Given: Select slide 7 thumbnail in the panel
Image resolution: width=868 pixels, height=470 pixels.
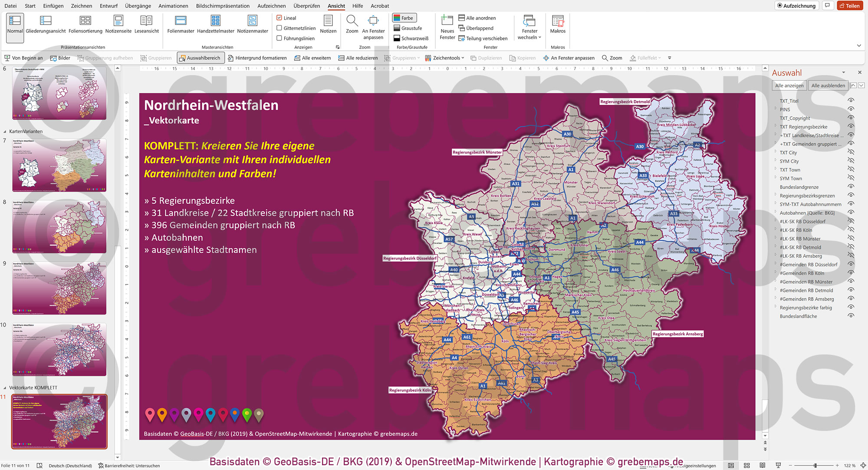Looking at the screenshot, I should click(x=59, y=166).
